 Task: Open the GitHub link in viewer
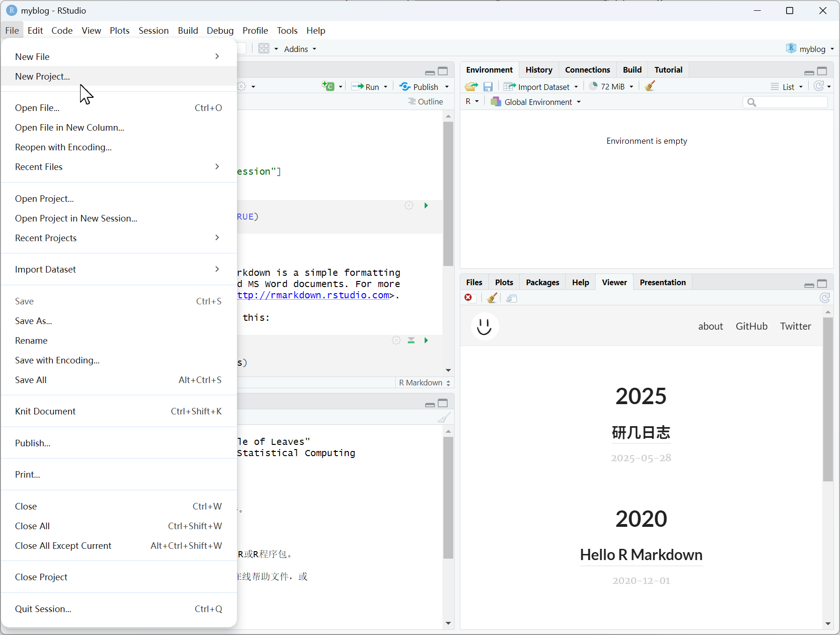pyautogui.click(x=751, y=326)
